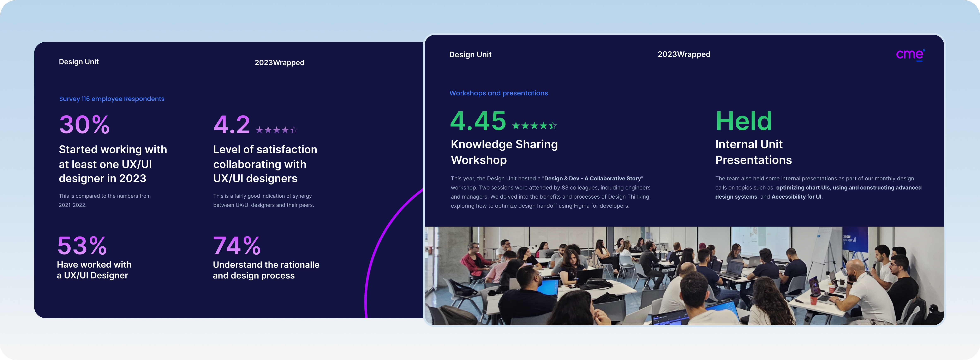Click the '74%' statistic
This screenshot has width=980, height=360.
[x=237, y=246]
